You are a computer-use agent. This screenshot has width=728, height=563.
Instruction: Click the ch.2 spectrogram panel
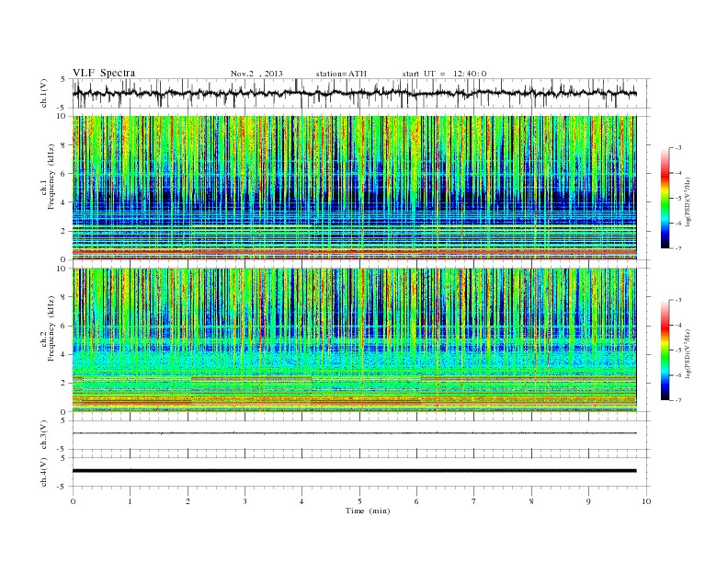pos(354,340)
